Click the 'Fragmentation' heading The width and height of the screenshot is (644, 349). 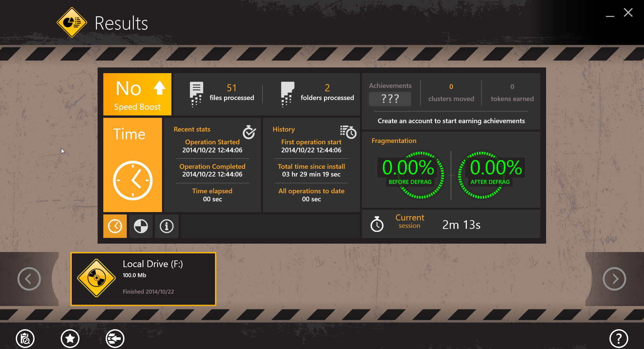tap(394, 141)
